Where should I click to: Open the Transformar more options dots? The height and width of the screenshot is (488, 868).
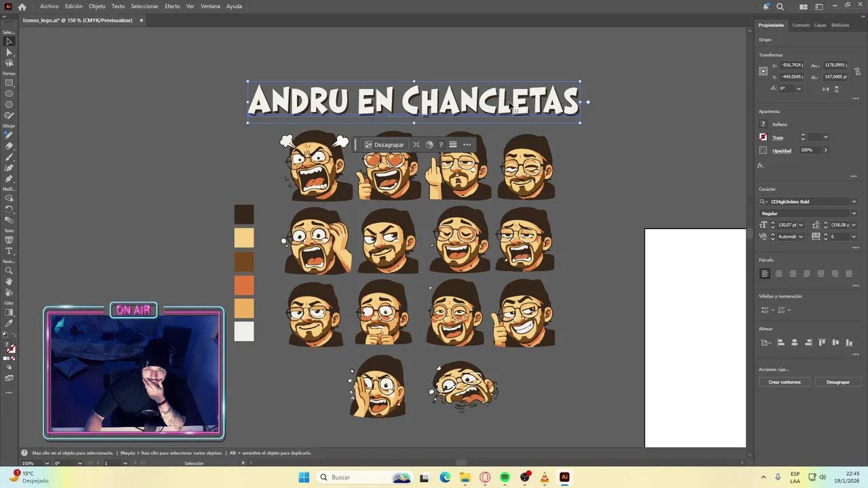[x=855, y=99]
